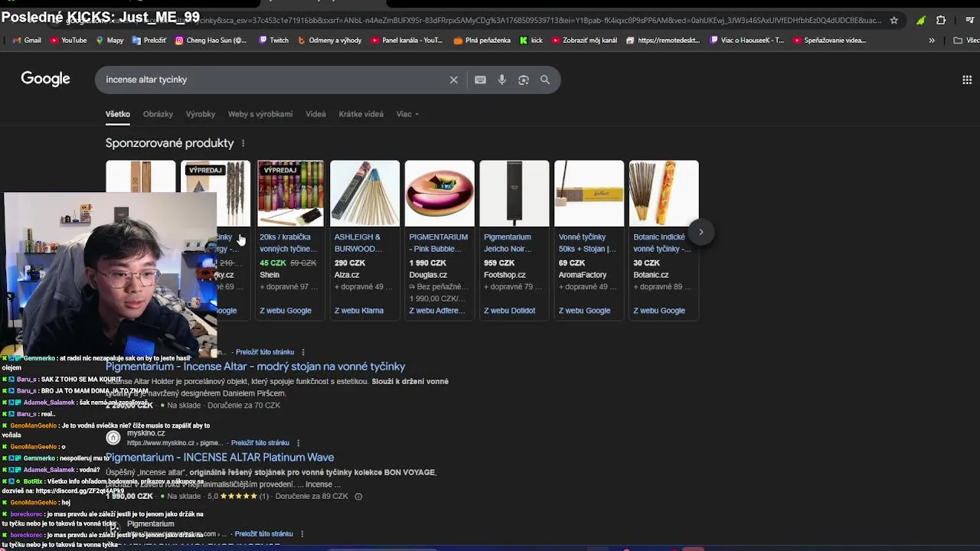Translate the myskino.cz result page
This screenshot has width=980, height=551.
point(260,443)
